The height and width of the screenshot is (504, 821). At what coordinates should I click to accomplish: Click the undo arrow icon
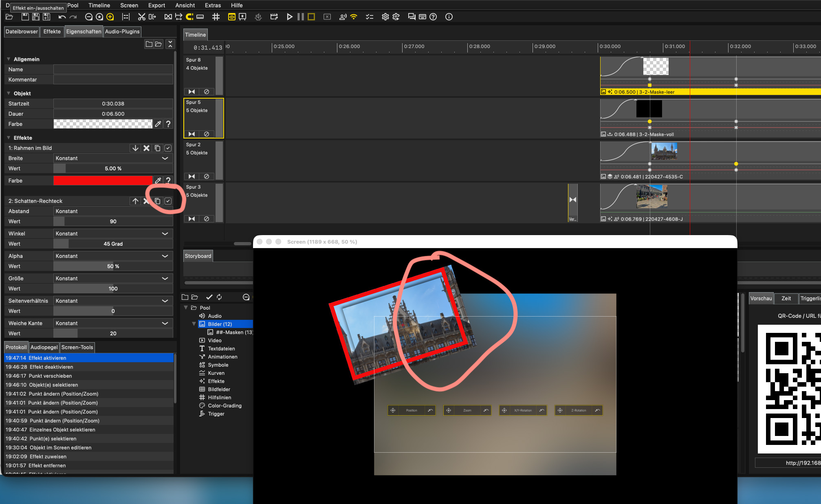[x=62, y=17]
